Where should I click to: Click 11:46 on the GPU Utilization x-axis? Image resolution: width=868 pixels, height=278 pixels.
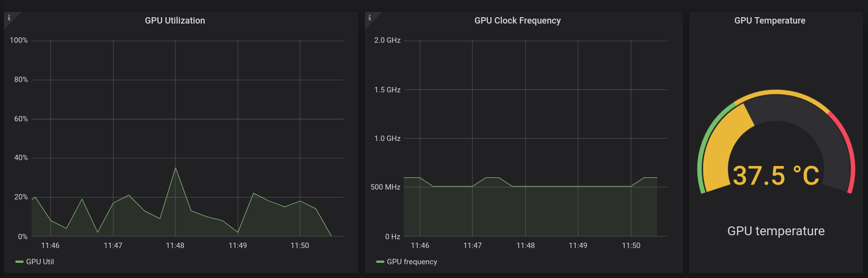[x=51, y=246]
